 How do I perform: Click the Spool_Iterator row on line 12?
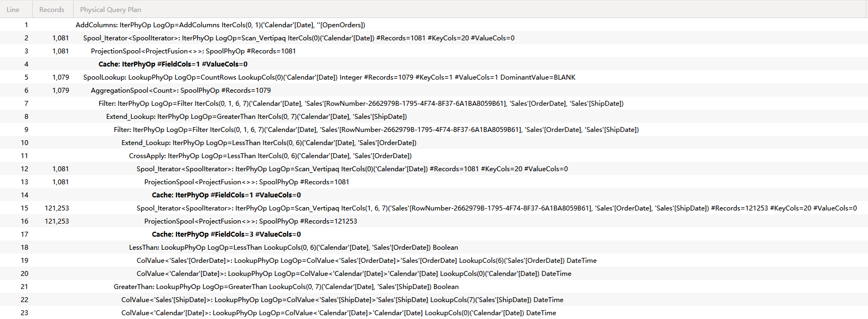pyautogui.click(x=434, y=169)
